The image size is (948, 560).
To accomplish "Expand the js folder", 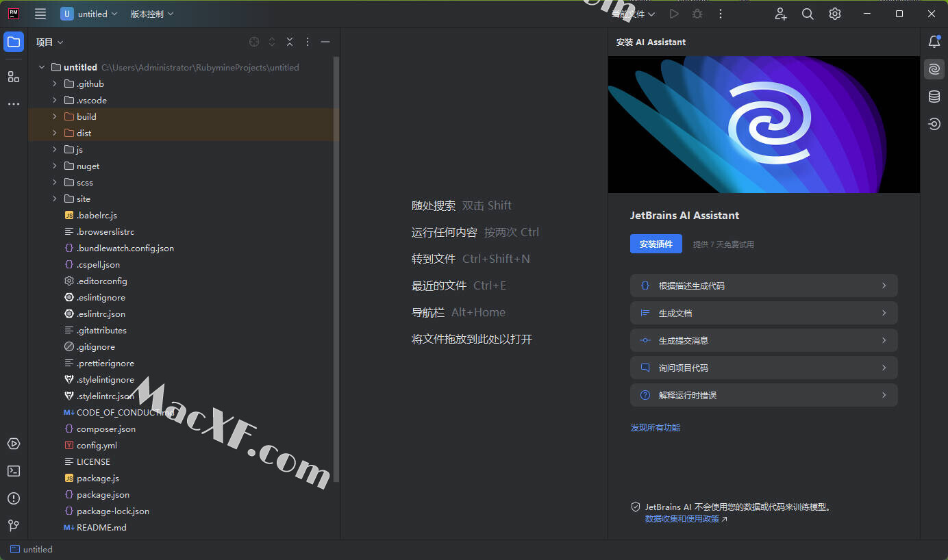I will pyautogui.click(x=55, y=149).
